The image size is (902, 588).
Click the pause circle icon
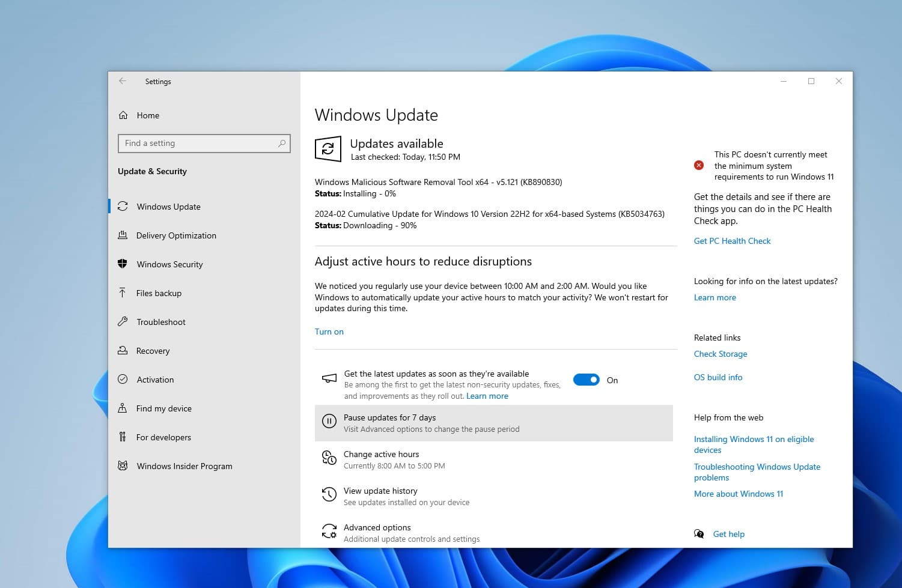329,422
